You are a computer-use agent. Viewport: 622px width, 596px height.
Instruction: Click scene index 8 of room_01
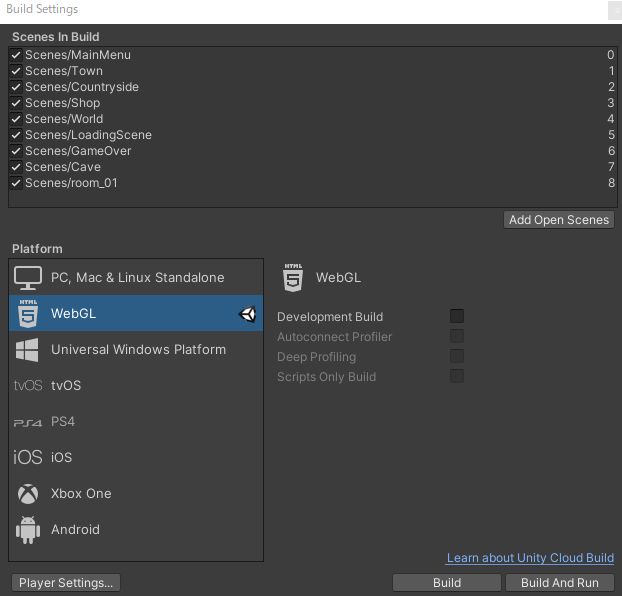click(x=611, y=183)
